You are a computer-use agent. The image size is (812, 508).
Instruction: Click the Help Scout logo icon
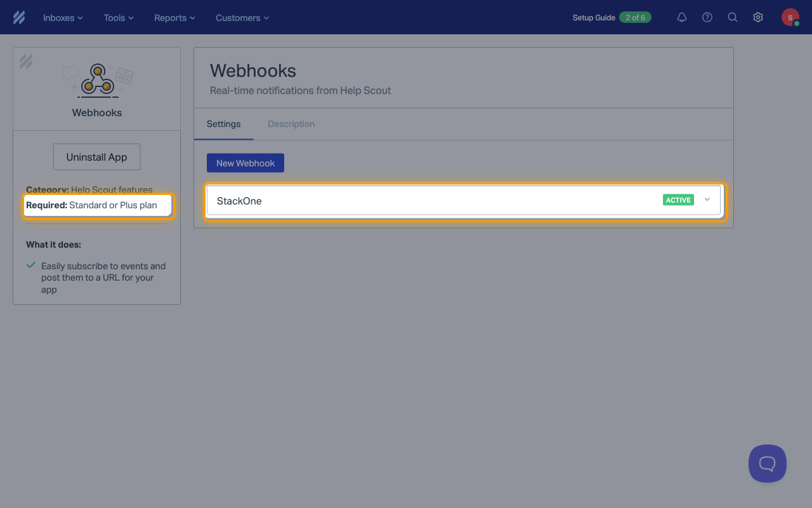pos(19,18)
